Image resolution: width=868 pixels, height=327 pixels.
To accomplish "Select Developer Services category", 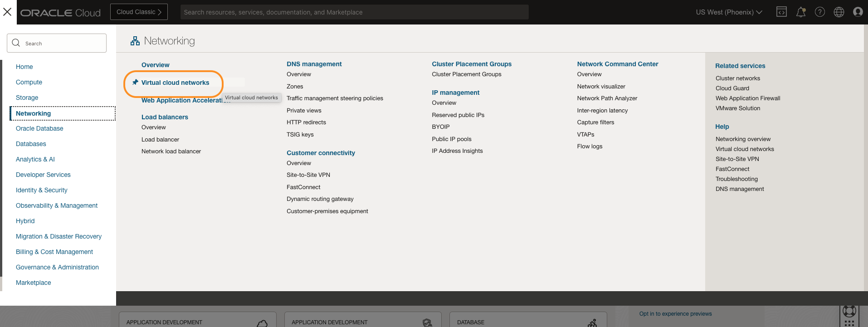I will coord(43,175).
